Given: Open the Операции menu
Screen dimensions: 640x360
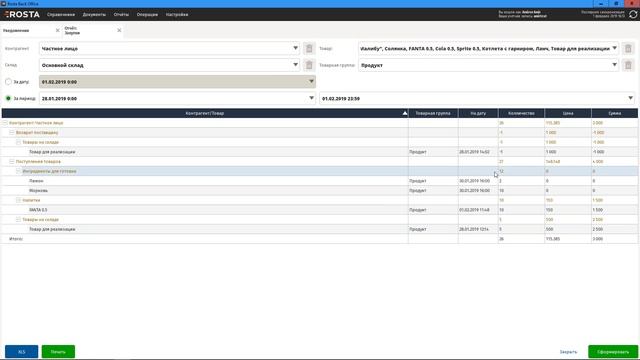Looking at the screenshot, I should (147, 14).
